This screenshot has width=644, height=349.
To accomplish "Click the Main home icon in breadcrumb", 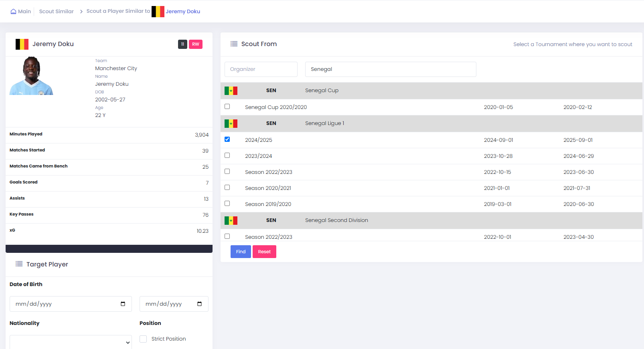I will (13, 11).
